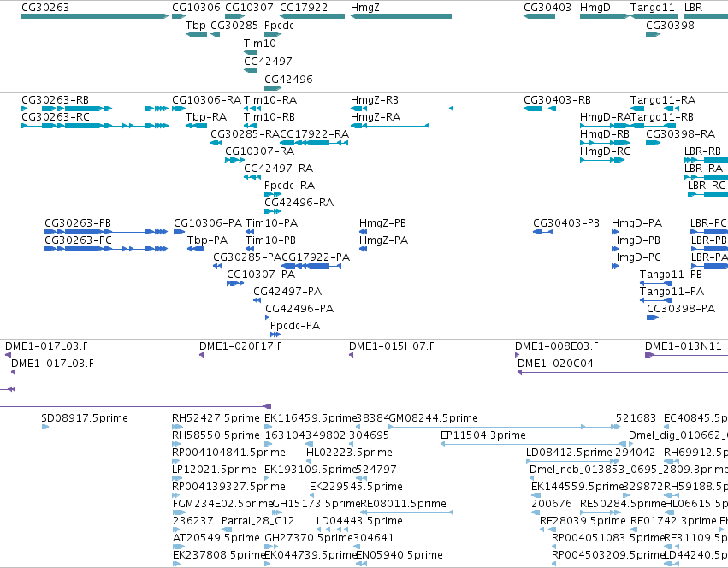Select the HmgZ-RA transcript label

point(376,117)
